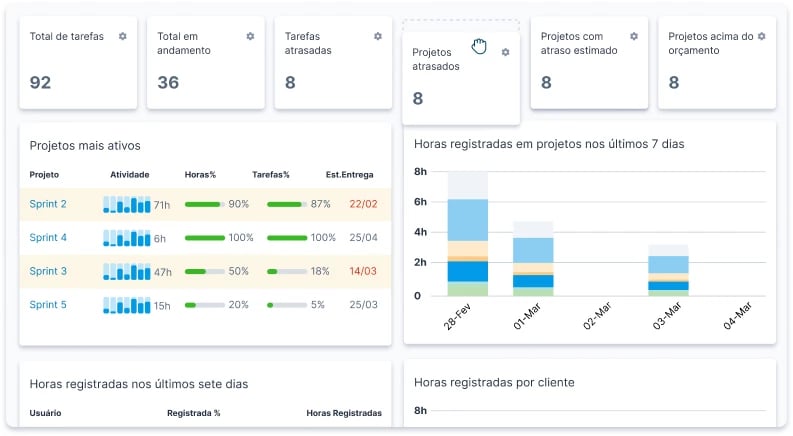Click Sprint 3 activity sparkline chart
This screenshot has height=436, width=793.
coord(126,272)
